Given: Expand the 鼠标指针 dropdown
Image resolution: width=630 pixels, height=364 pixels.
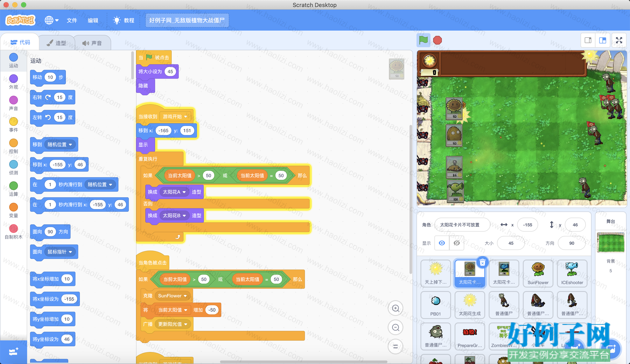Looking at the screenshot, I should click(x=60, y=252).
